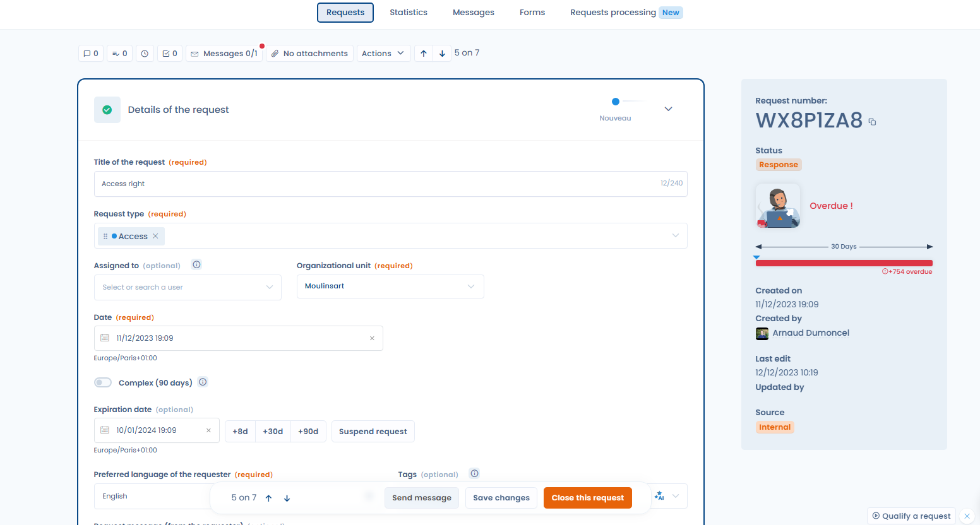Click the red overdue progress bar
Viewport: 980px width, 525px height.
click(843, 263)
